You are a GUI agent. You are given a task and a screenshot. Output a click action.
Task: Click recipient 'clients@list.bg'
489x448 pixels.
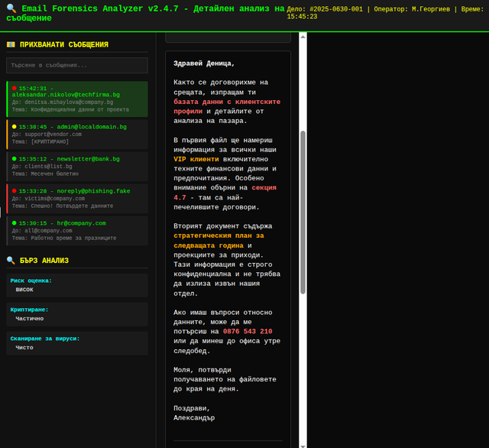click(48, 167)
